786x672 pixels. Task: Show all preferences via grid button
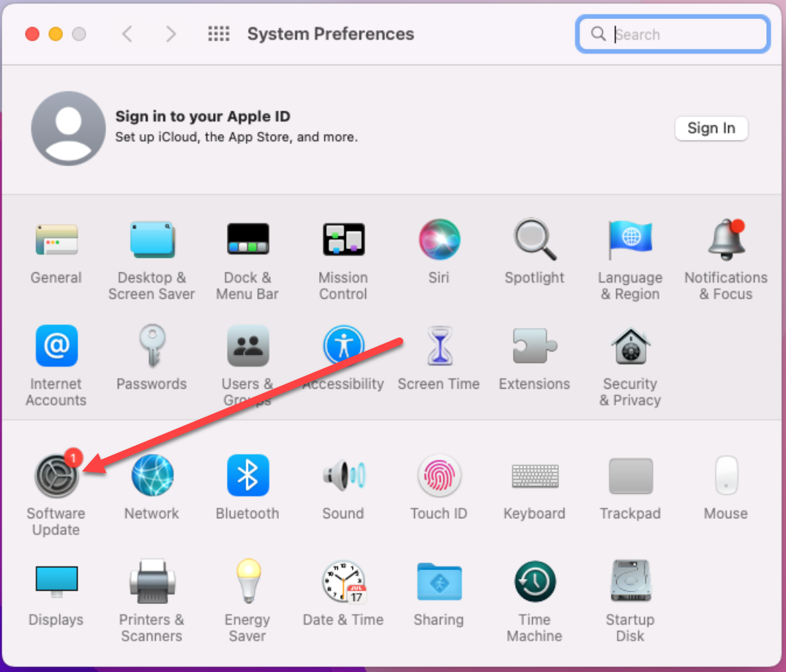tap(219, 34)
